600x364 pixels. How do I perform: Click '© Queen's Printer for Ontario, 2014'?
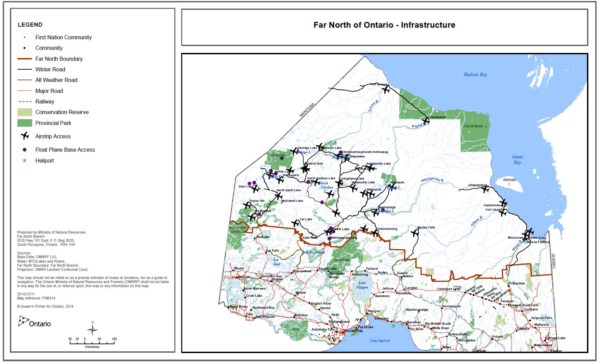pos(45,306)
